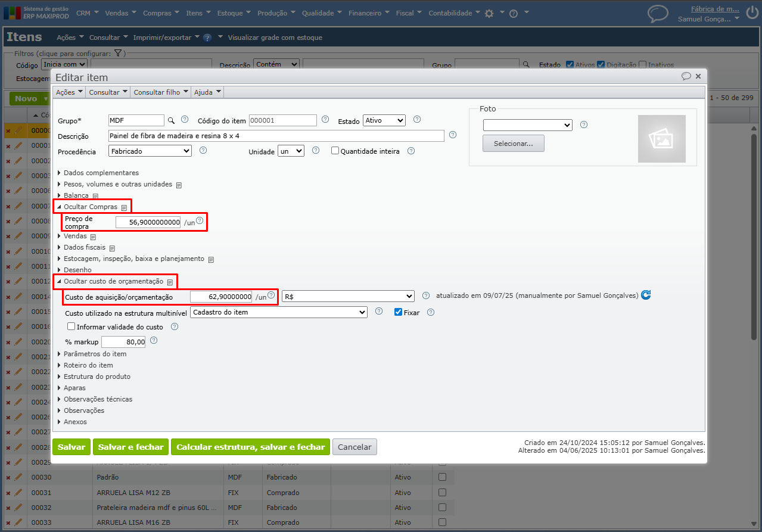The height and width of the screenshot is (532, 762).
Task: Toggle the Ativos filter checkbox
Action: click(570, 65)
